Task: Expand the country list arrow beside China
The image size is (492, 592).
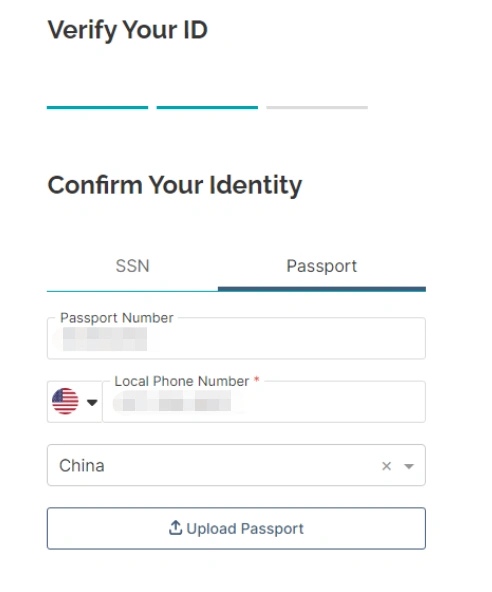Action: pos(409,466)
